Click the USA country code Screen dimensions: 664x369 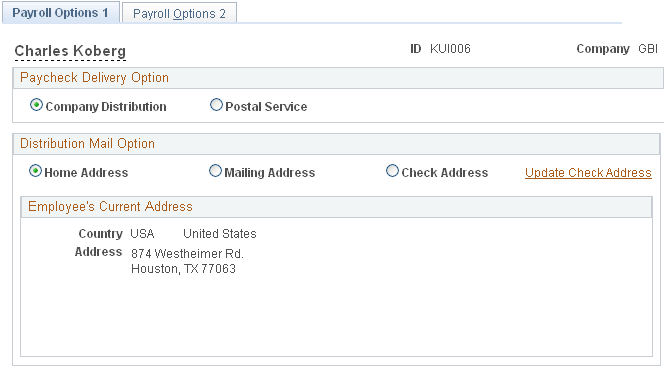click(142, 234)
